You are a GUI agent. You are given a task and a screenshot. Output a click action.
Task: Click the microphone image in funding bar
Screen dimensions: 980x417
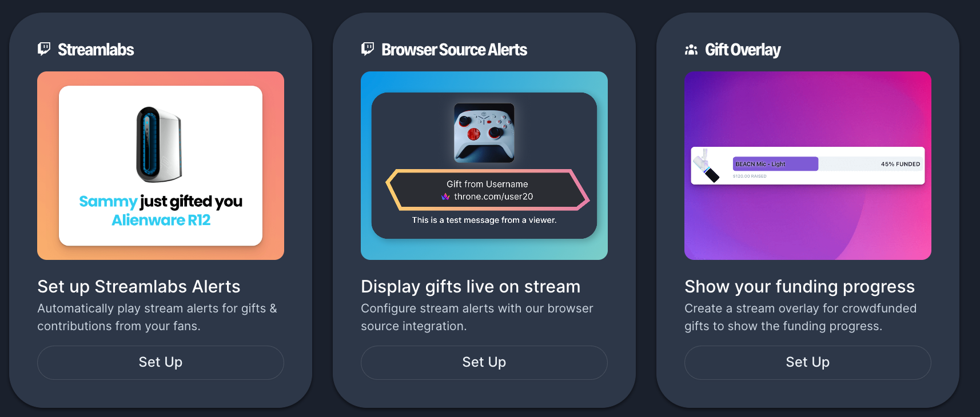[707, 166]
